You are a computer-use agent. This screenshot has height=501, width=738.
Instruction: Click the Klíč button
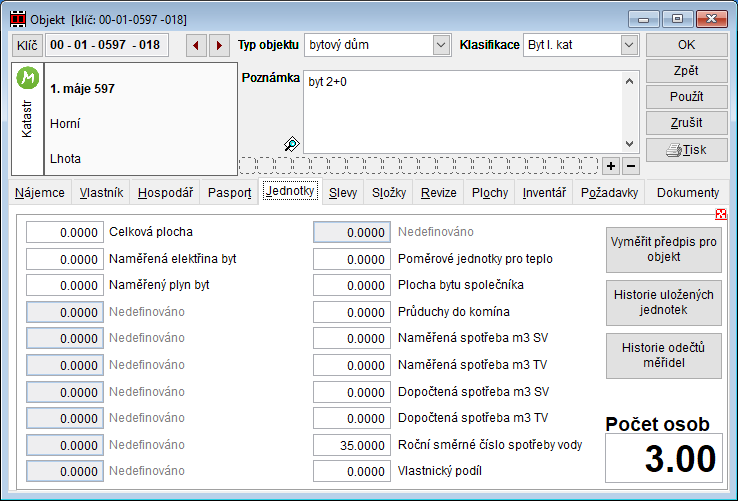point(26,45)
